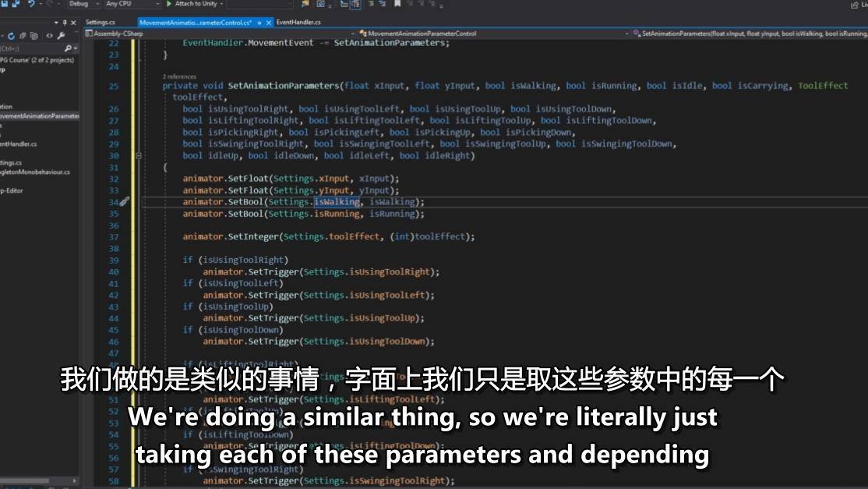The width and height of the screenshot is (868, 489).
Task: Click the Collapse All icon in Solution Explorer
Action: coord(23,36)
